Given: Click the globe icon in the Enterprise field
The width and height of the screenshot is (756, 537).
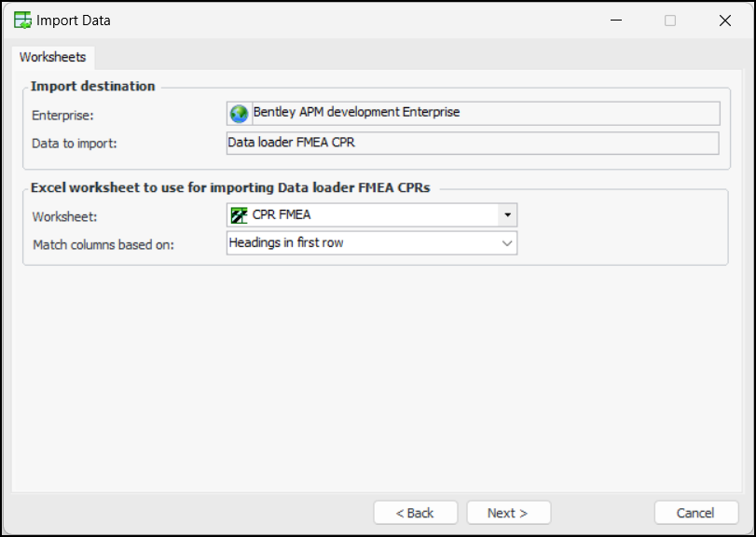Looking at the screenshot, I should point(239,113).
